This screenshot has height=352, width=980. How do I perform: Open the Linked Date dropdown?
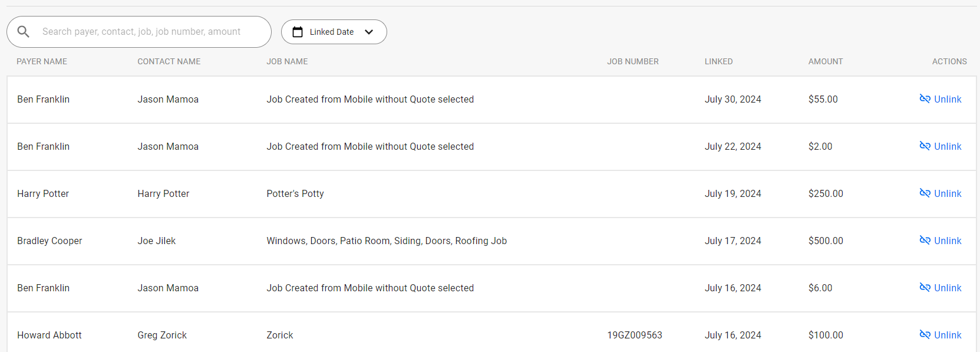click(334, 32)
